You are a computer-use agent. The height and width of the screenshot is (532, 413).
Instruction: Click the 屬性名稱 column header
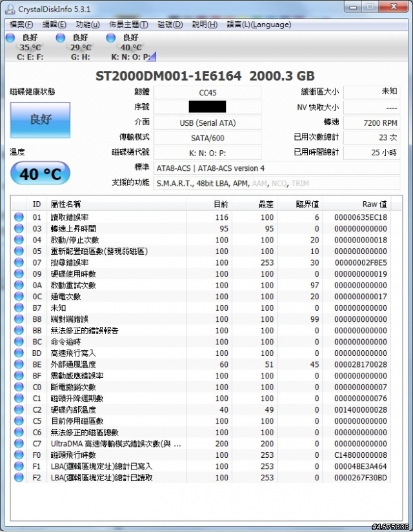[117, 204]
